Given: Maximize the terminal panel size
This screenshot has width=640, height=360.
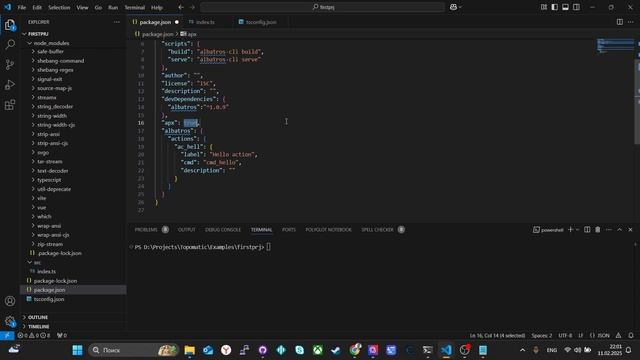Looking at the screenshot, I should point(620,230).
